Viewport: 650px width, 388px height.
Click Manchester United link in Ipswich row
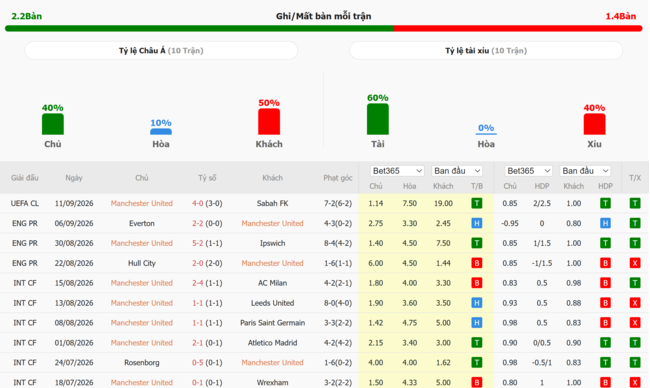141,243
